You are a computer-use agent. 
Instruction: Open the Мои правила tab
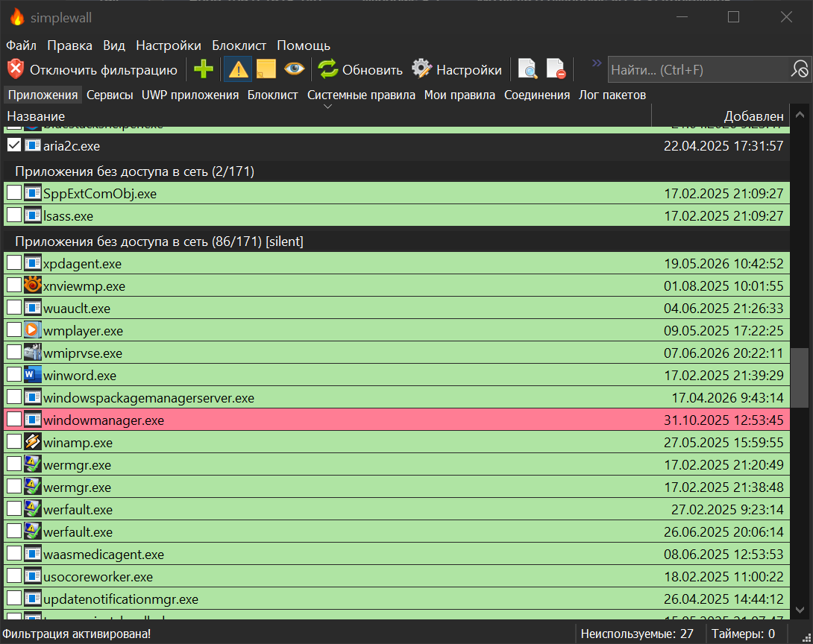click(x=459, y=95)
